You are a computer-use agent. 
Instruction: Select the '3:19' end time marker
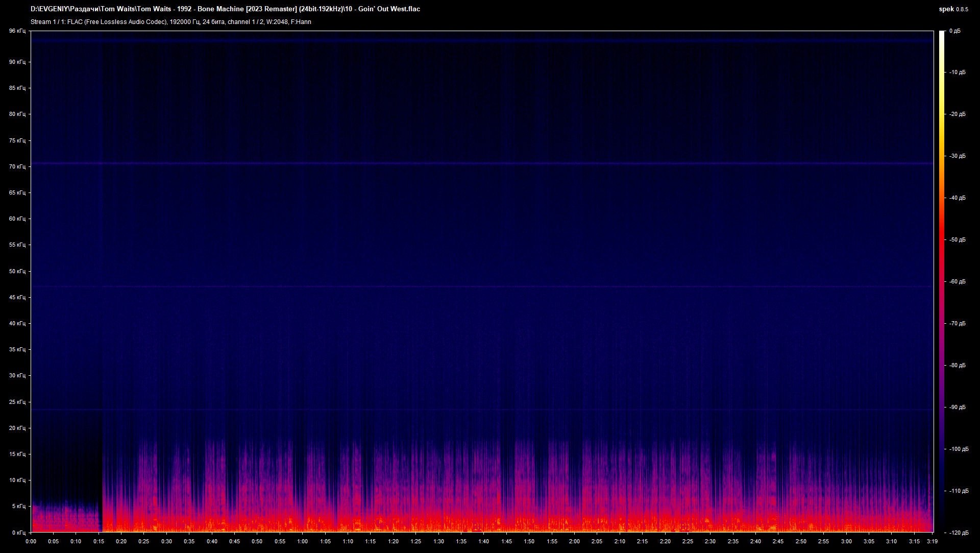932,541
